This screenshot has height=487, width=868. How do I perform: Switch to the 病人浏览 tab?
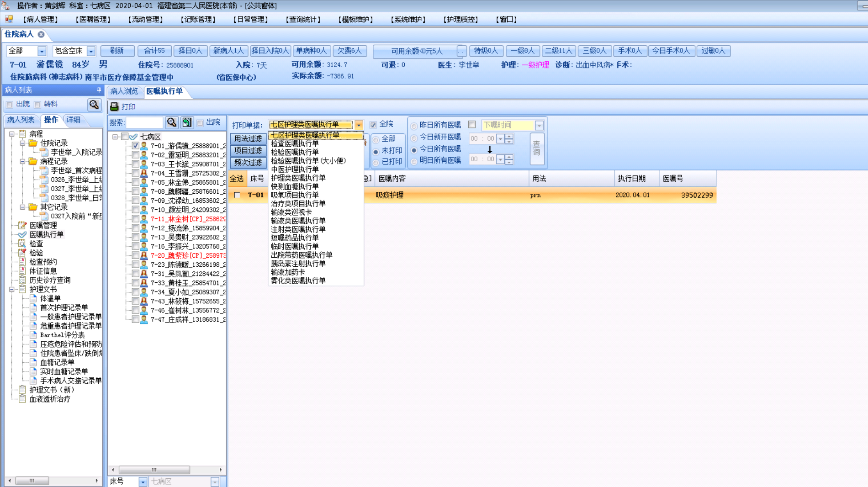click(x=124, y=91)
